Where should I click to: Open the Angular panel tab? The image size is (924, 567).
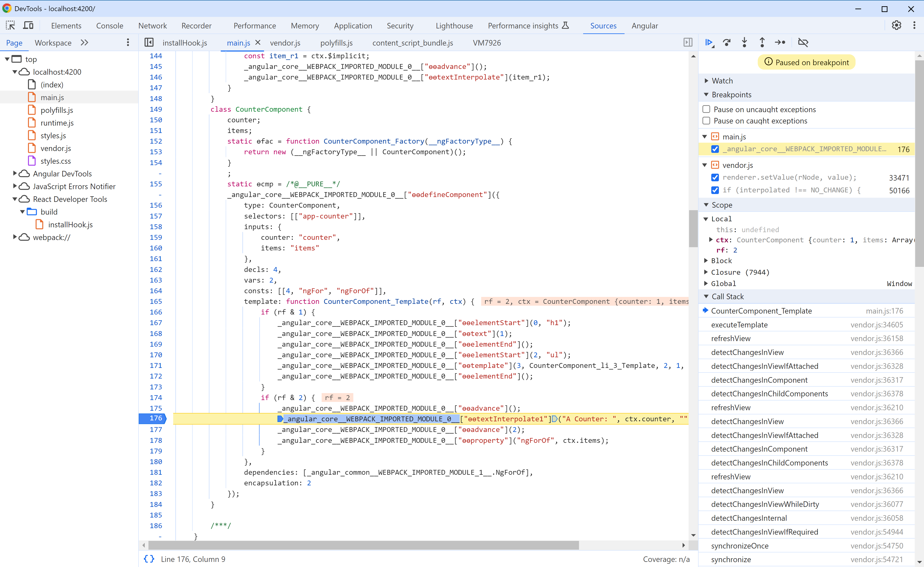(645, 25)
